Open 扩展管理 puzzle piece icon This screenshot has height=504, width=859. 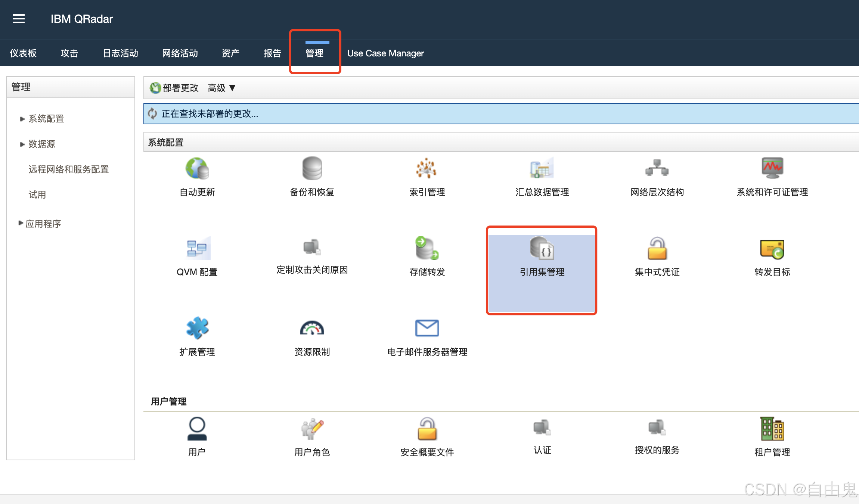197,328
